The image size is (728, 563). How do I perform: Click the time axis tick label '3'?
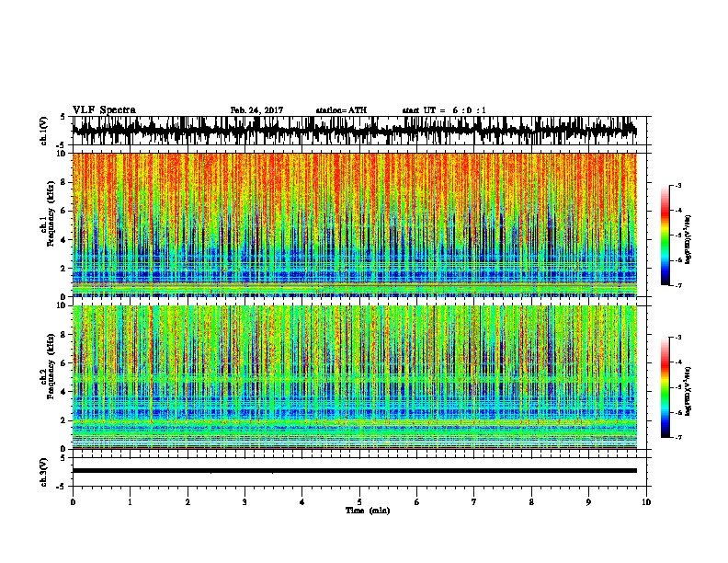click(x=245, y=501)
